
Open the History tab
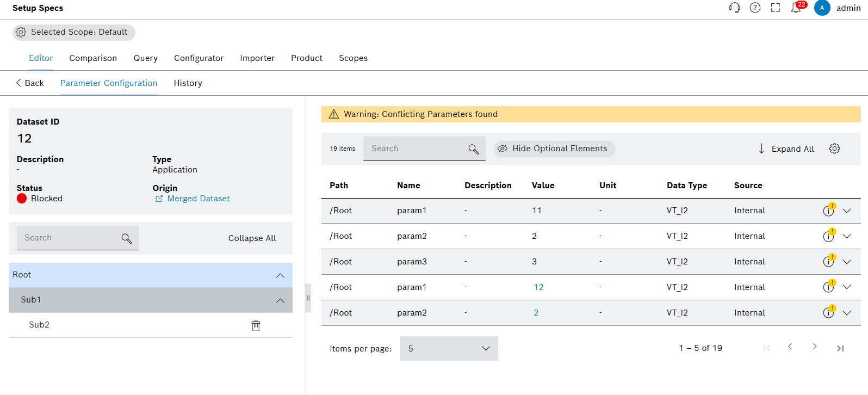pyautogui.click(x=188, y=83)
